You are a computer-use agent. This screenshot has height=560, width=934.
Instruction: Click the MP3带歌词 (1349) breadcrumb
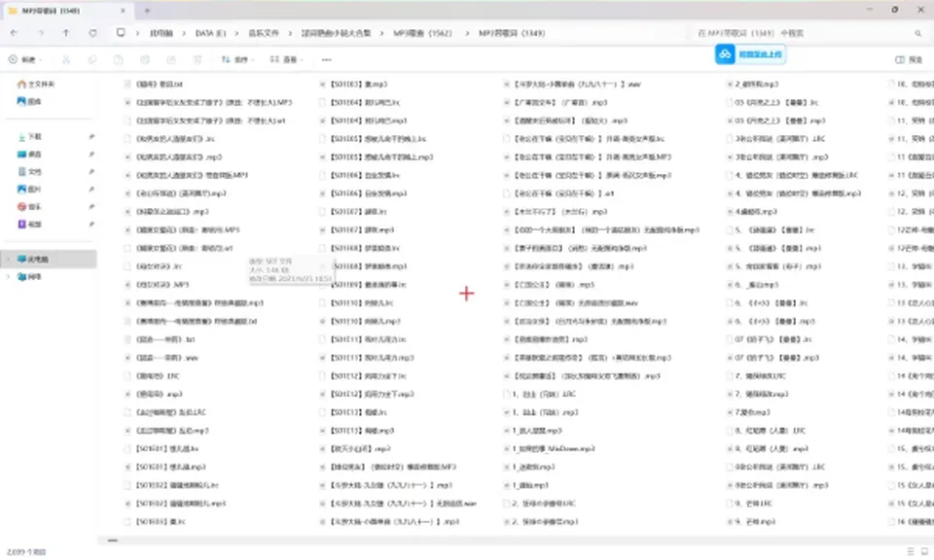point(512,33)
